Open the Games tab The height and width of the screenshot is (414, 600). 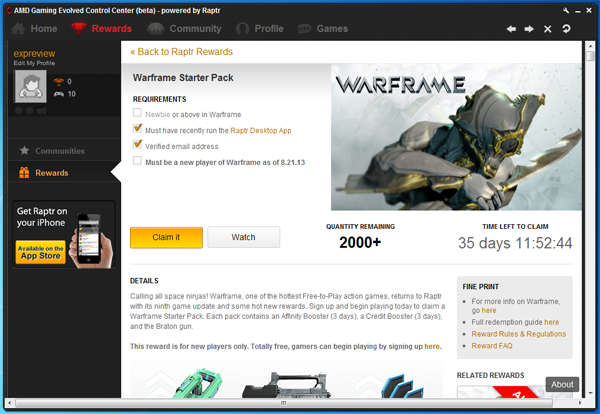click(323, 29)
